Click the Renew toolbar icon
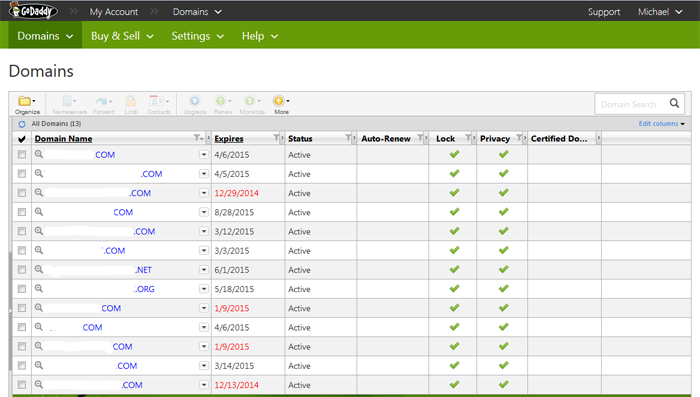The image size is (700, 397). [x=223, y=104]
